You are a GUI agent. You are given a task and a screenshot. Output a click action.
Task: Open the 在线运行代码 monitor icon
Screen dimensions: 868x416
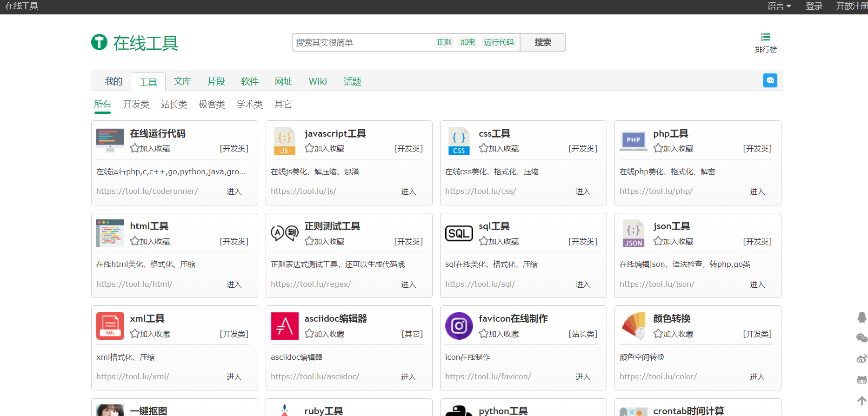coord(110,141)
